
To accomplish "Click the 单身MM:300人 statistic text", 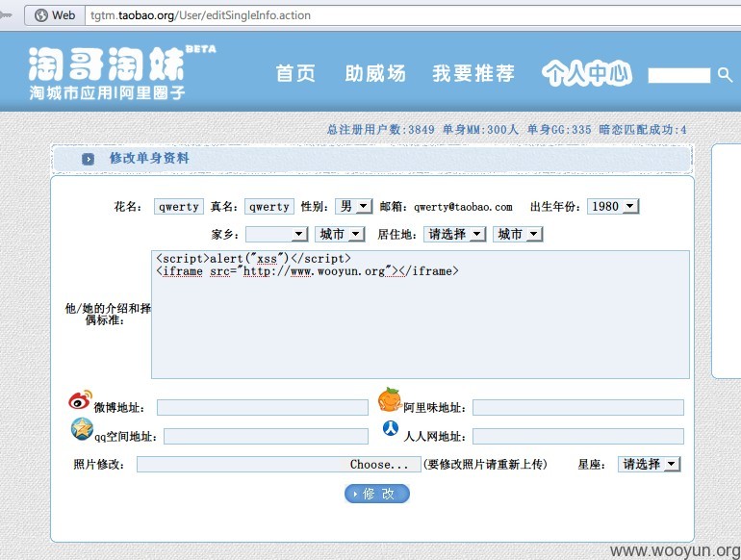I will click(480, 130).
